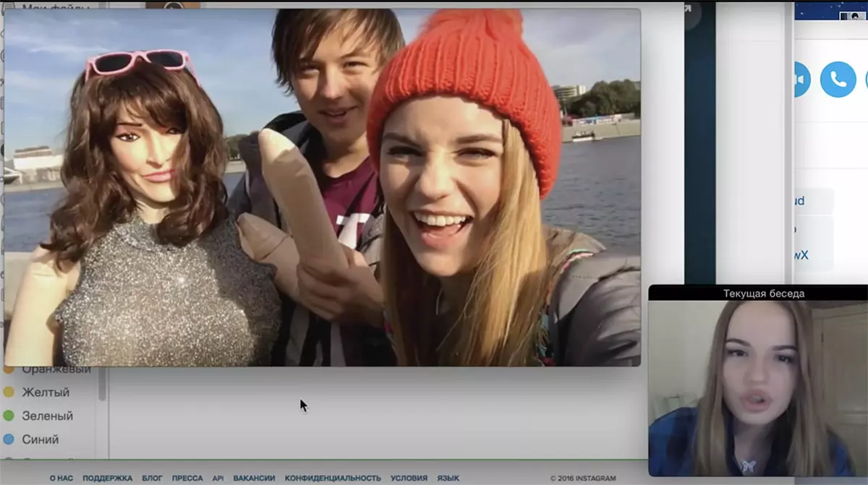Open the ВАКАНСИИ footer link

coord(254,478)
